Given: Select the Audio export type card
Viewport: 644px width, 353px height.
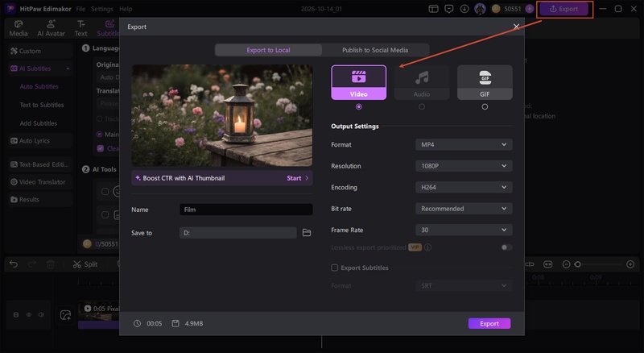Looking at the screenshot, I should pos(421,82).
